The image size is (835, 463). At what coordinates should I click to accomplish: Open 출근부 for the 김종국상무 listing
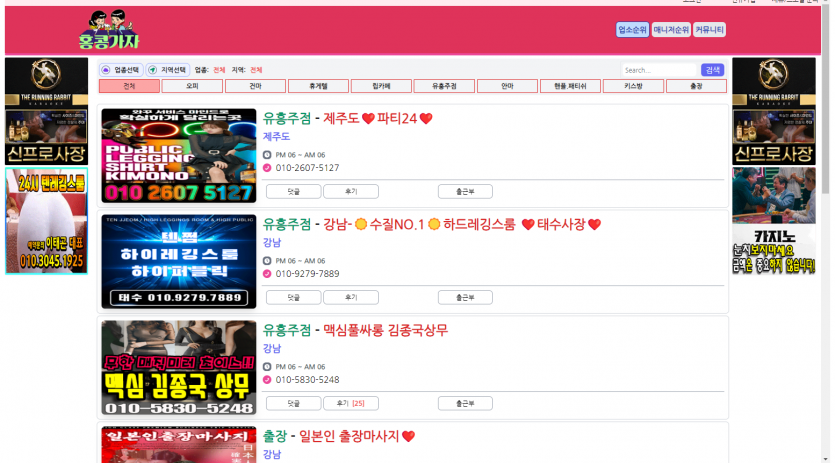(x=465, y=404)
